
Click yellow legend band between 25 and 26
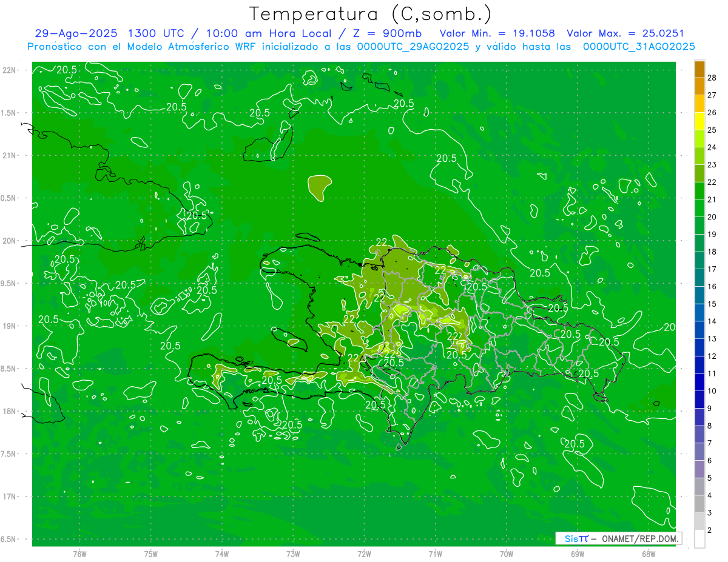699,121
